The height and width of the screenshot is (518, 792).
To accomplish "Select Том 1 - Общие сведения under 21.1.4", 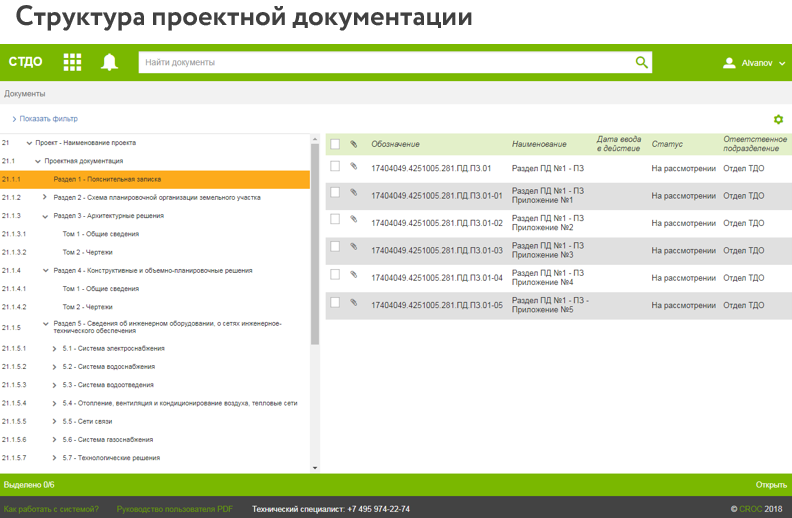I will tap(101, 289).
